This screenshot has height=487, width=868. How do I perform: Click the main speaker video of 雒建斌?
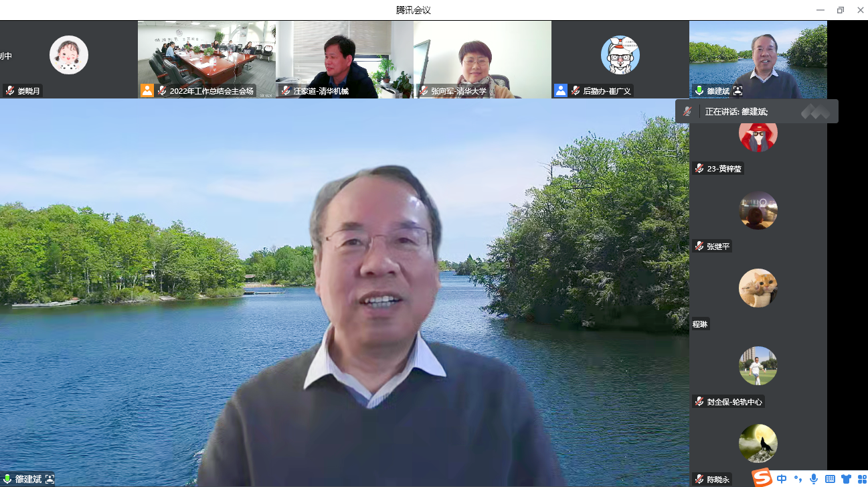tap(345, 293)
